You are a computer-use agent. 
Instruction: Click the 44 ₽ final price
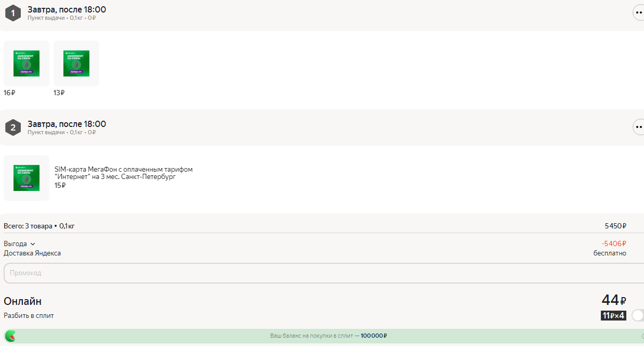coord(614,300)
